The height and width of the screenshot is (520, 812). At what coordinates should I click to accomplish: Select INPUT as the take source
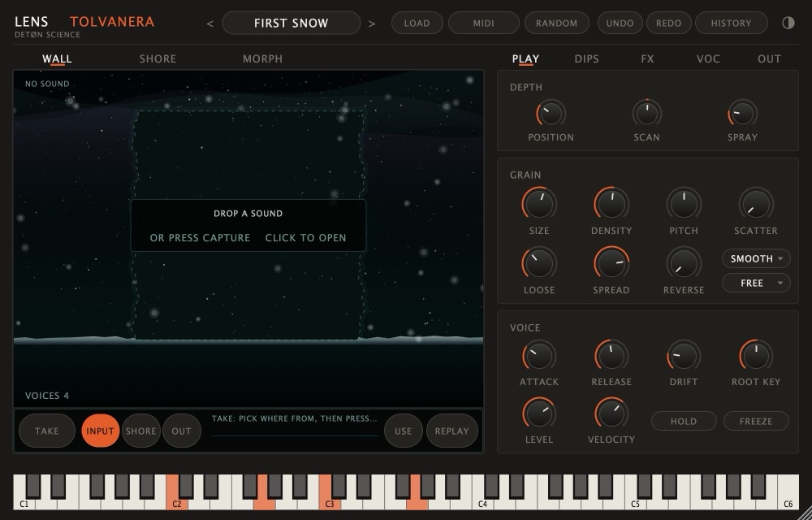[x=100, y=431]
